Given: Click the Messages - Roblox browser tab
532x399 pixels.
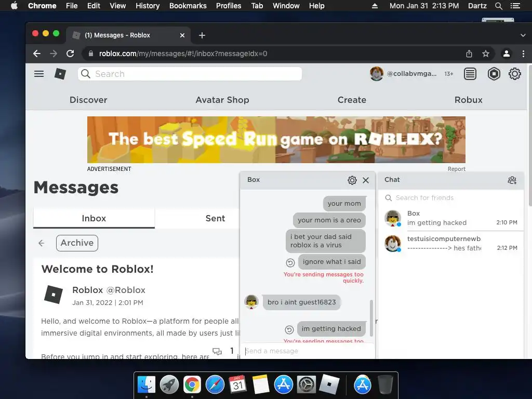Looking at the screenshot, I should click(128, 35).
